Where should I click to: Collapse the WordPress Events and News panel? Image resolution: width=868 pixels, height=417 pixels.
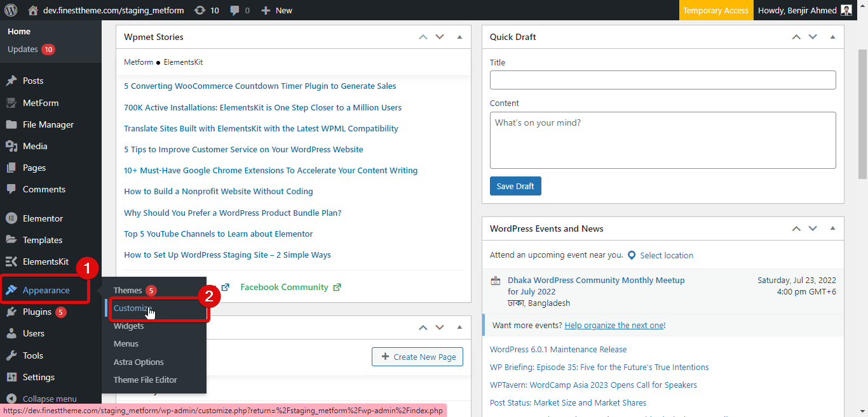[832, 228]
